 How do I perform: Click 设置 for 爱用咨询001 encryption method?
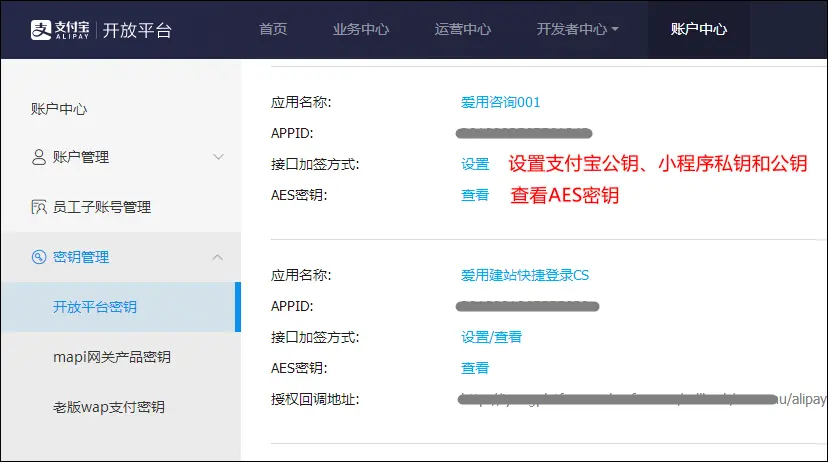[x=475, y=164]
